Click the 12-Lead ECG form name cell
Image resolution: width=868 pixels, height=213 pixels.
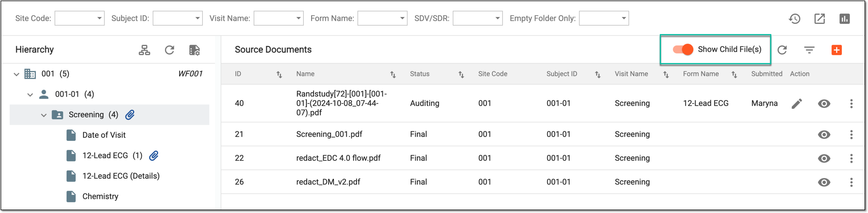pyautogui.click(x=706, y=103)
